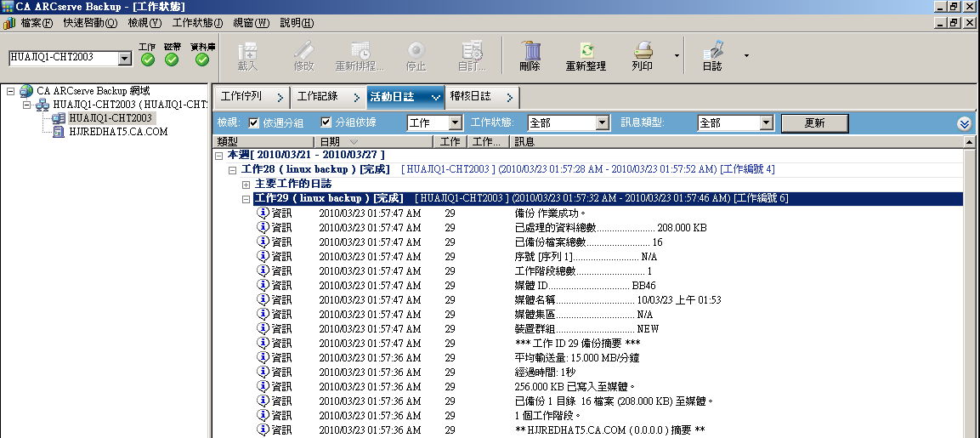This screenshot has width=980, height=438.
Task: Click the 刪除 (Delete) trash icon
Action: coord(530,51)
